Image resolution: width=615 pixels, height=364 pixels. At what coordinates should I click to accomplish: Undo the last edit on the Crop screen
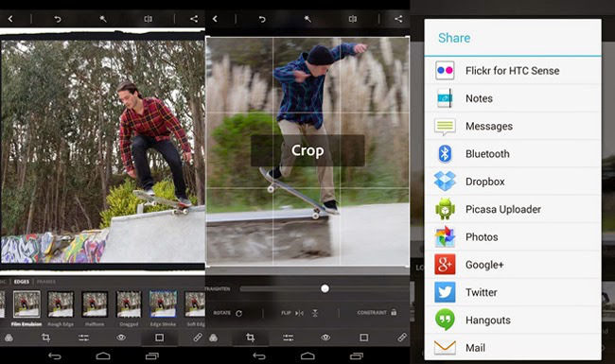pyautogui.click(x=262, y=19)
